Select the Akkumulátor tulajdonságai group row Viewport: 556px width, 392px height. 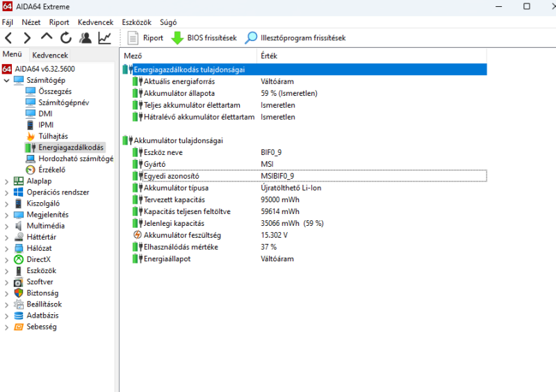(304, 140)
